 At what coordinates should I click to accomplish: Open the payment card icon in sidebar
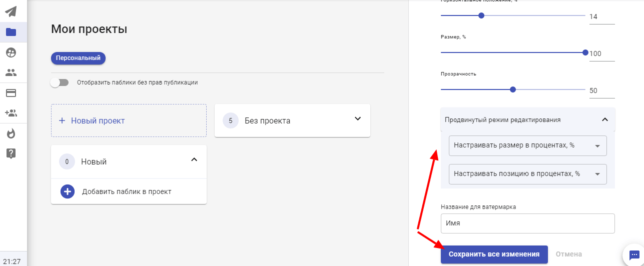(11, 93)
